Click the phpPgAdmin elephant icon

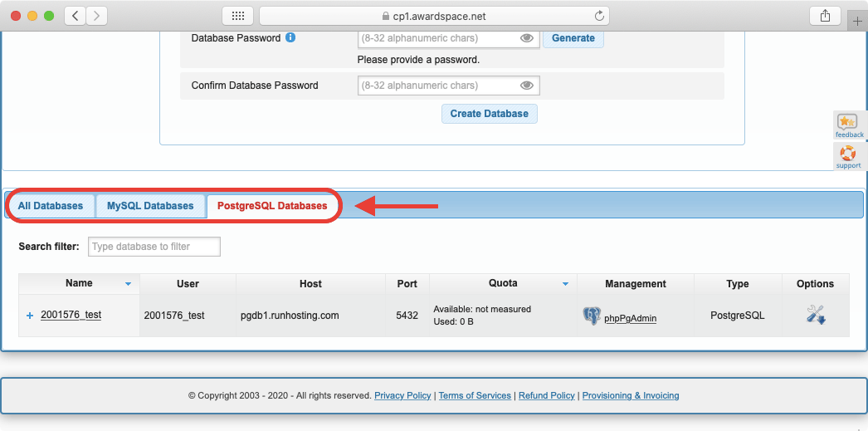[x=591, y=316]
